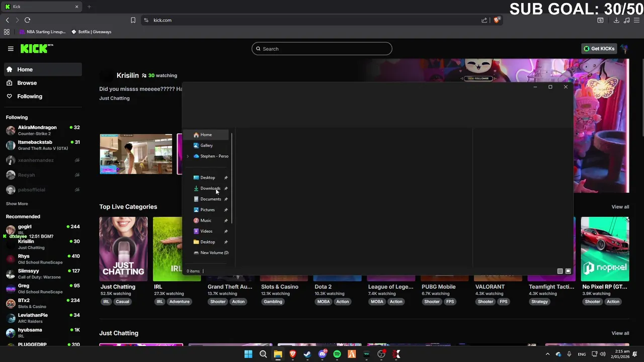Image resolution: width=644 pixels, height=362 pixels.
Task: Click the Gambling tag under Slots & Casino
Action: 273,302
